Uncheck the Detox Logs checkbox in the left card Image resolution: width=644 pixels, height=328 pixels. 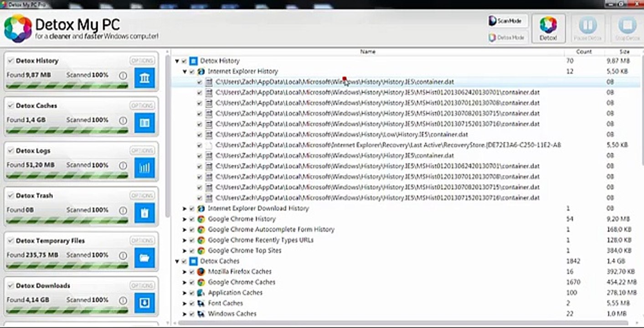[x=10, y=151]
